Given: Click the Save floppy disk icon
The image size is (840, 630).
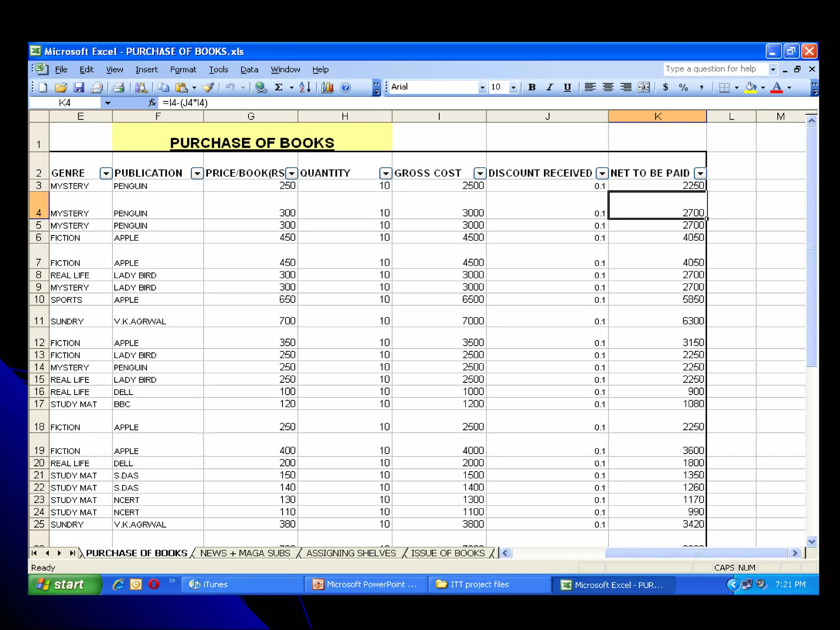Looking at the screenshot, I should (79, 87).
